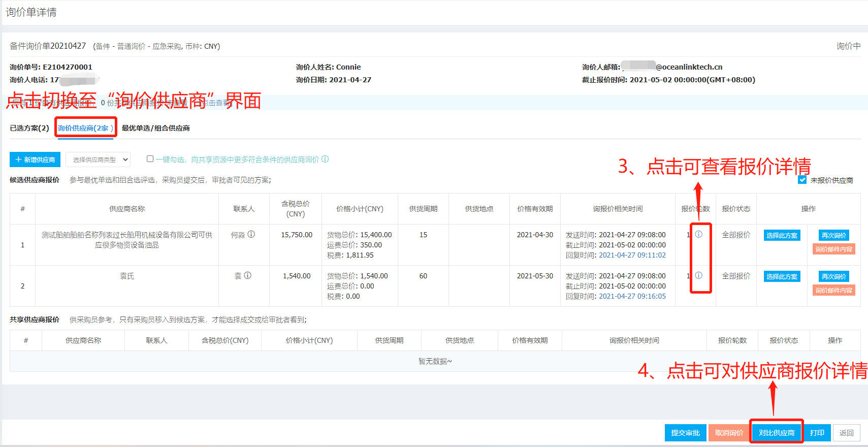The width and height of the screenshot is (868, 447).
Task: Click total price 15,750.00
Action: click(297, 235)
